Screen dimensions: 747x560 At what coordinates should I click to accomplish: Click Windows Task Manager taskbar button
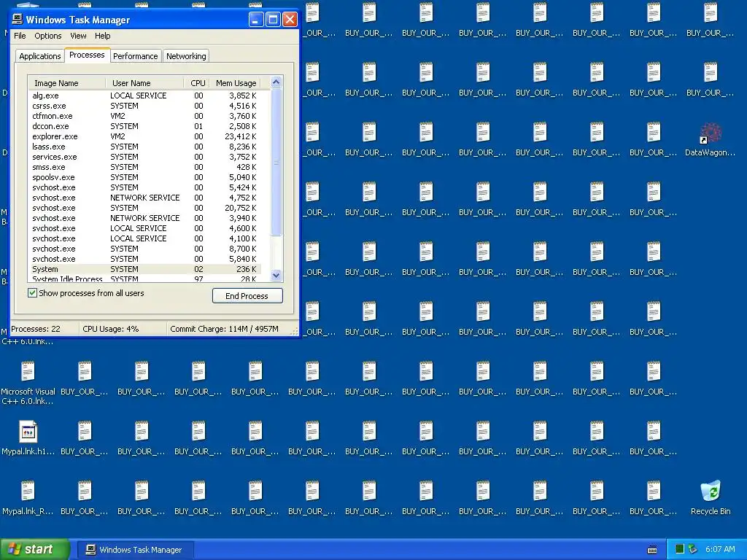pos(135,550)
